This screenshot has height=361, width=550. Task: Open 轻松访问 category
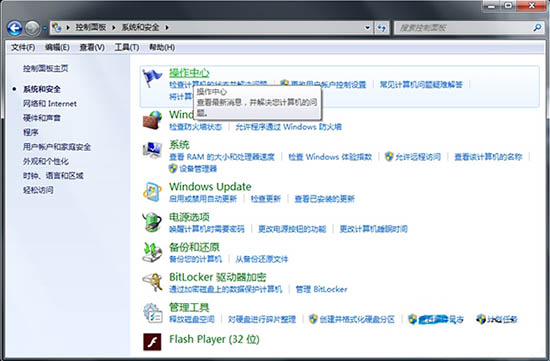(38, 190)
